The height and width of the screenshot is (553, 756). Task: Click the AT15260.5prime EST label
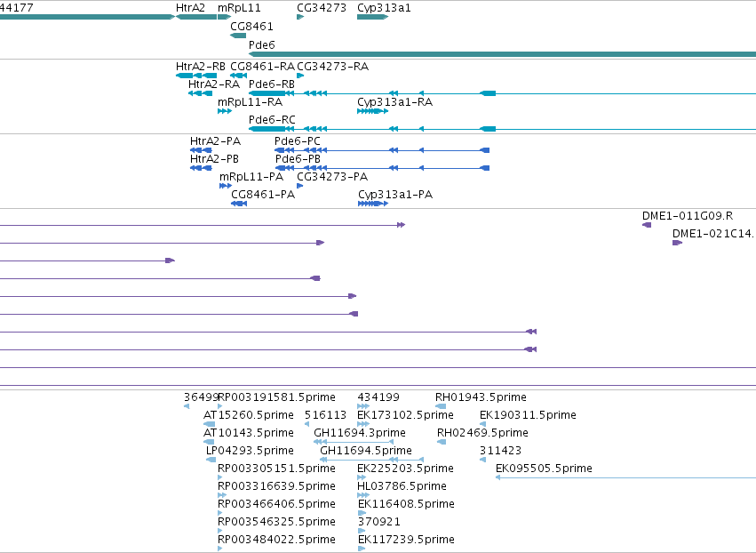click(x=249, y=415)
